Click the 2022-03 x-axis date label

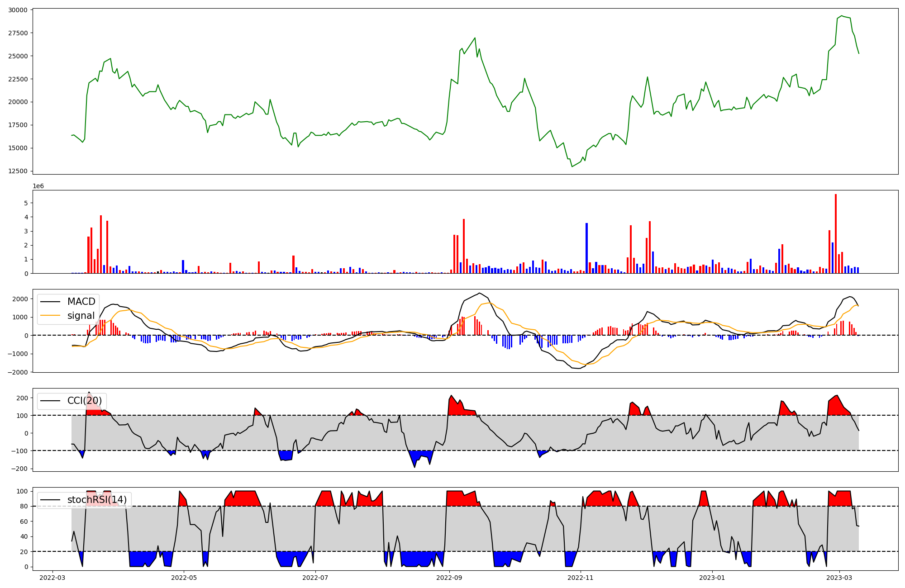pyautogui.click(x=52, y=577)
